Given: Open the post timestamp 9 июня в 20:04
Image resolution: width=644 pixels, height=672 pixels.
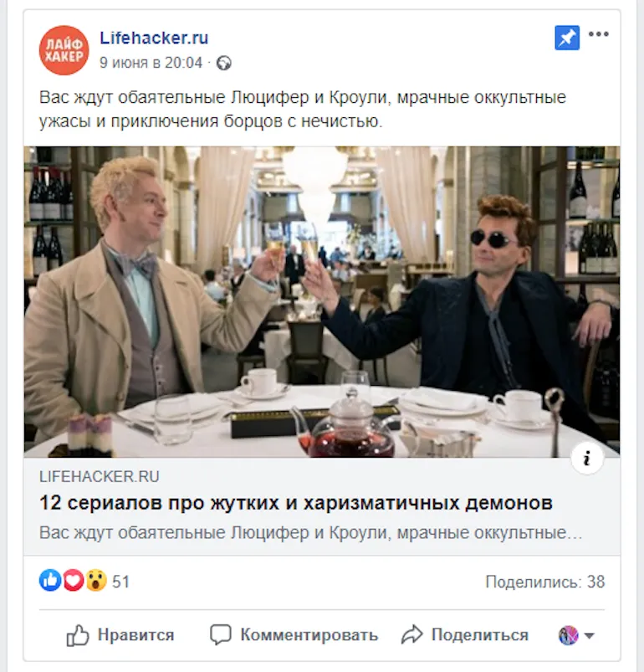Looking at the screenshot, I should 151,63.
